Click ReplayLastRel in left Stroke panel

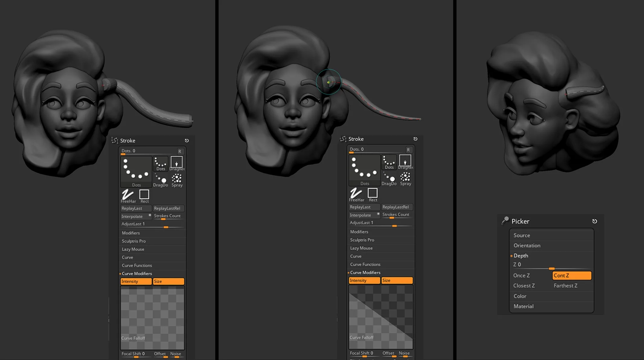click(x=168, y=208)
